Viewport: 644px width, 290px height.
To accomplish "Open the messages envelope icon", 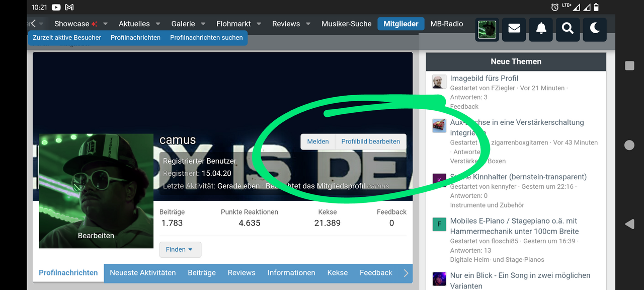I will pos(514,29).
